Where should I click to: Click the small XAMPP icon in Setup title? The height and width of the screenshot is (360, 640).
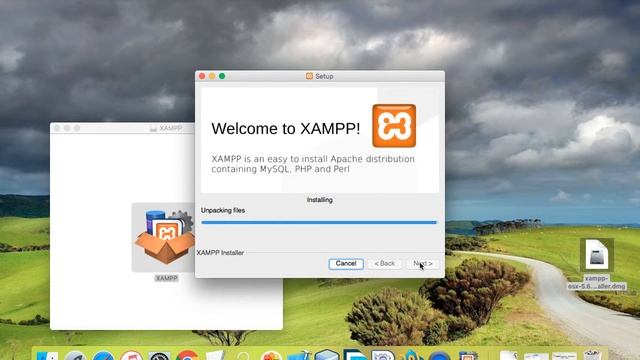(309, 76)
